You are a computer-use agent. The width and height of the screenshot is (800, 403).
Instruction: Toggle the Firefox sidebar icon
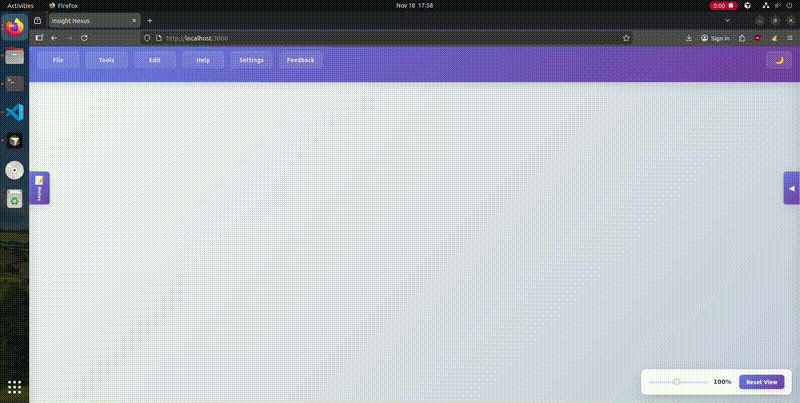tap(39, 38)
